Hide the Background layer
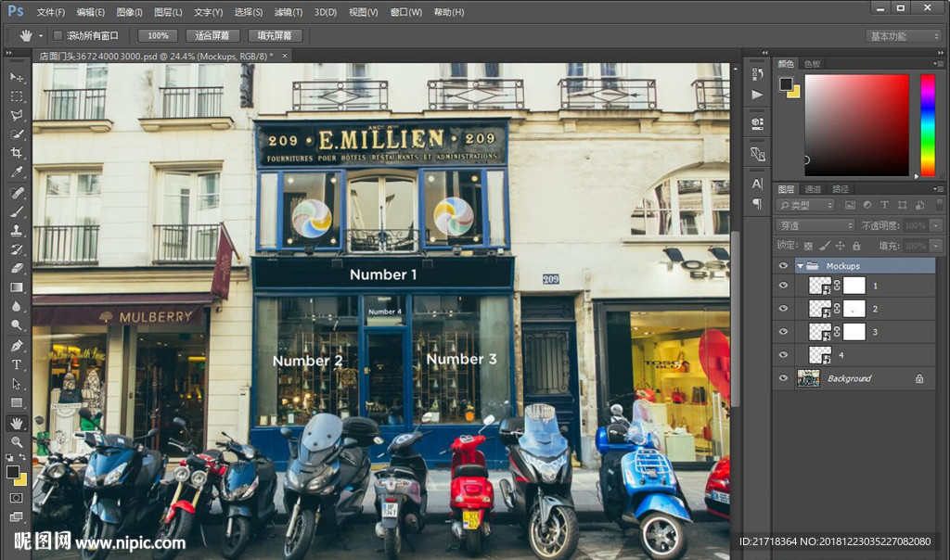Viewport: 950px width, 560px height. (x=783, y=377)
